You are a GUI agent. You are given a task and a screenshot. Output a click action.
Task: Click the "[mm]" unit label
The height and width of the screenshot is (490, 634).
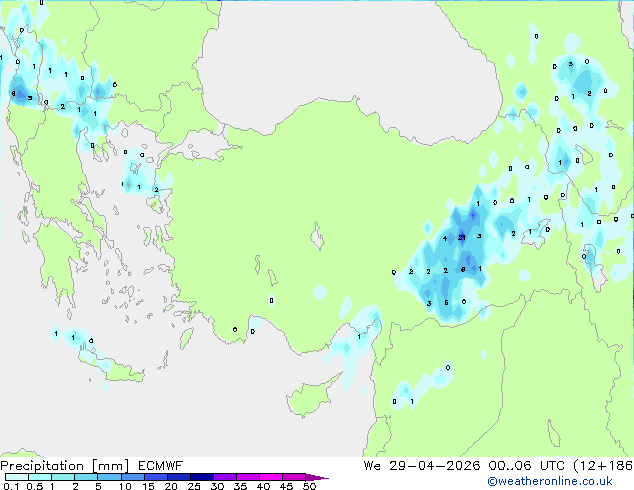coord(111,466)
